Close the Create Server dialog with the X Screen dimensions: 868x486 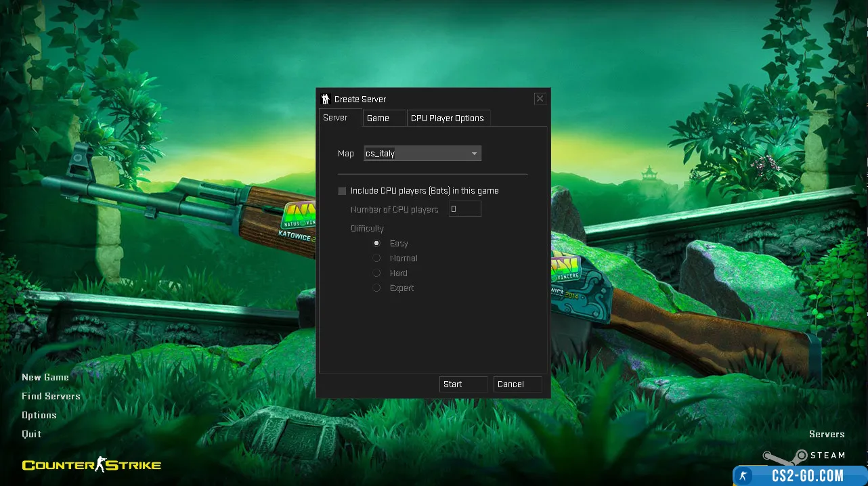click(540, 99)
